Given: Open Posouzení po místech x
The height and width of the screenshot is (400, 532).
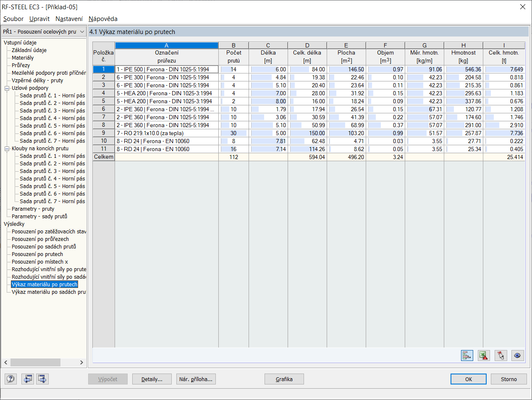Looking at the screenshot, I should (x=40, y=262).
